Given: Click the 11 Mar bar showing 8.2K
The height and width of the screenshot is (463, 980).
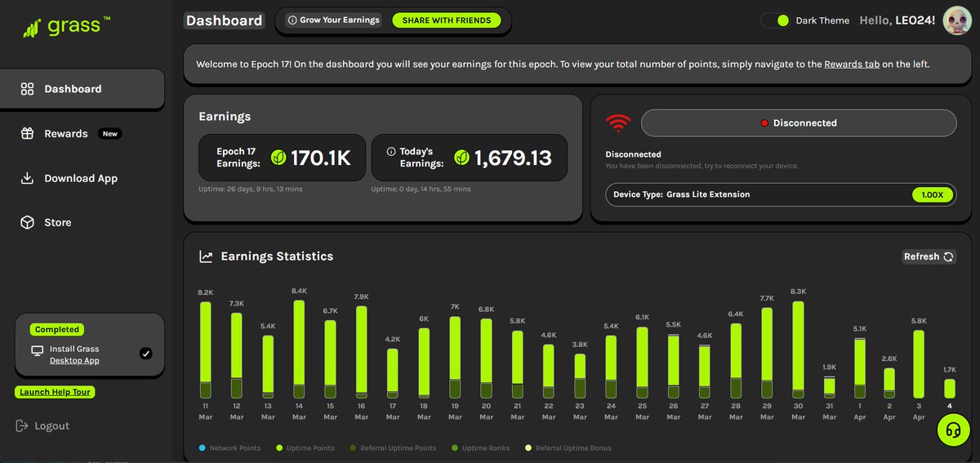Looking at the screenshot, I should click(x=205, y=349).
